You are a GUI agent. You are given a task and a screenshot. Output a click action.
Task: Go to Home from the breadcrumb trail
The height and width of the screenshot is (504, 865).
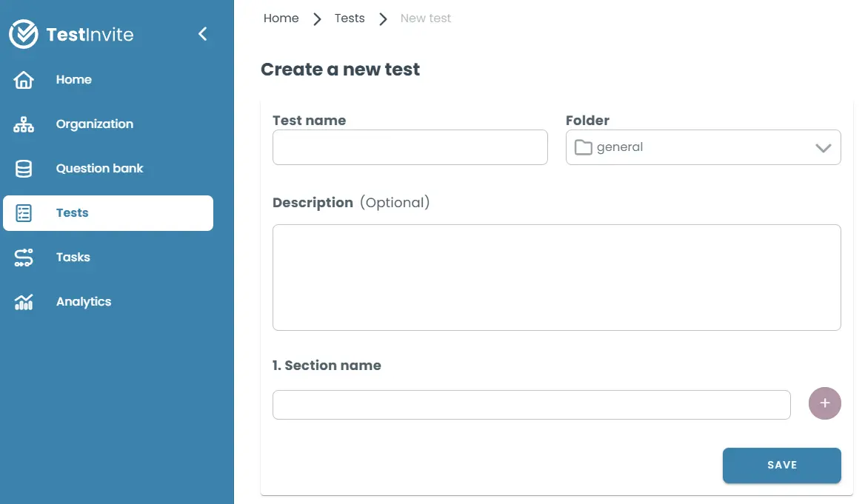[x=281, y=18]
